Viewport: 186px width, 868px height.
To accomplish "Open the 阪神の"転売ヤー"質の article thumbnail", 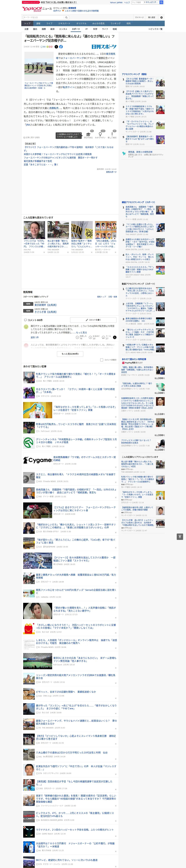I will coord(82,230).
